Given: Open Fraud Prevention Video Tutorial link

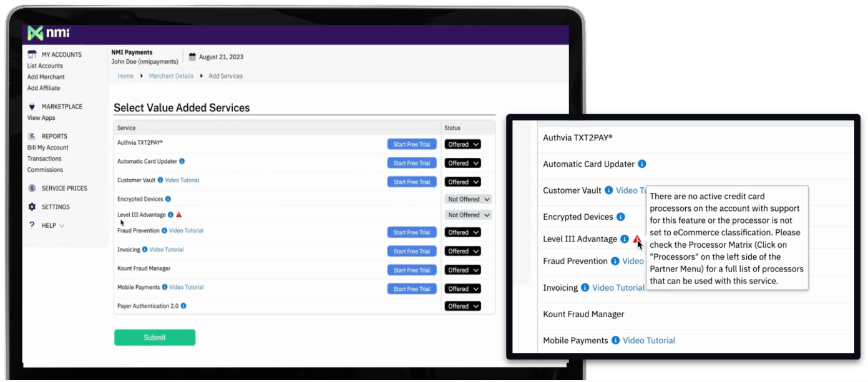Looking at the screenshot, I should point(186,230).
